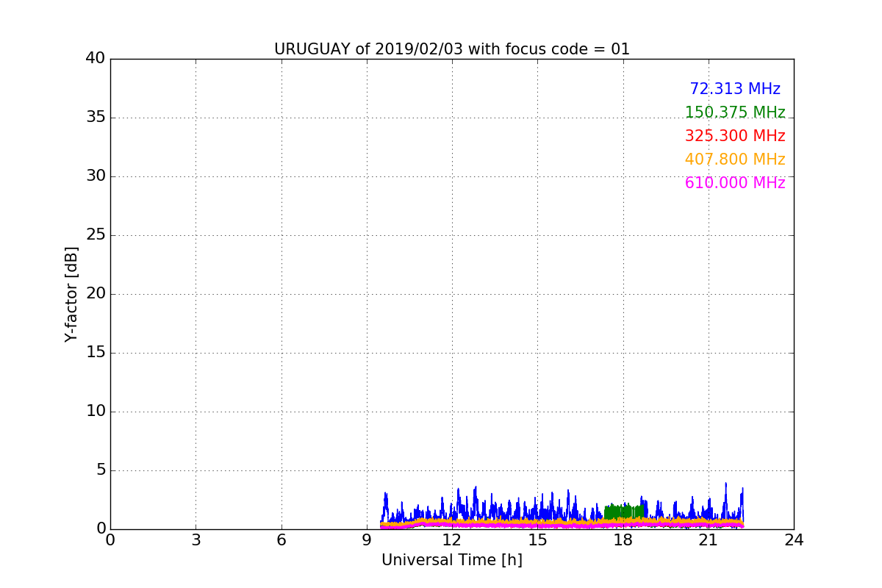
Task: Select the 407.800 MHz legend label
Action: click(x=735, y=159)
